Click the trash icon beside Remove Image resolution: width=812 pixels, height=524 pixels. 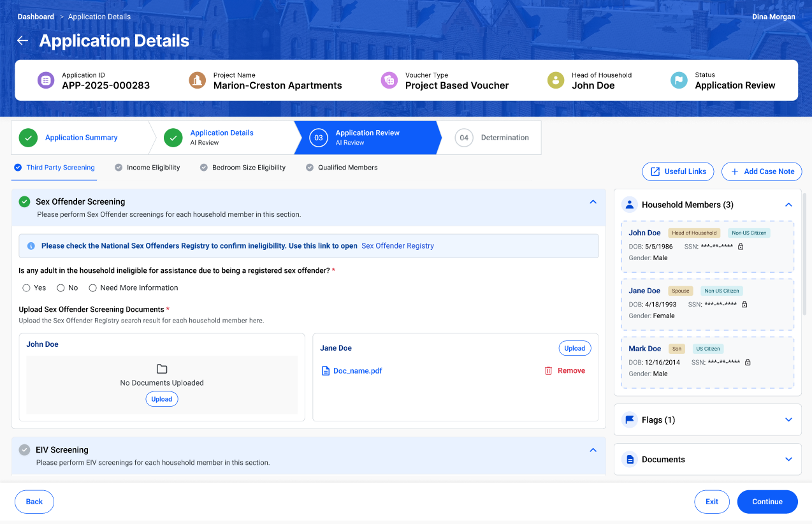[x=548, y=370]
